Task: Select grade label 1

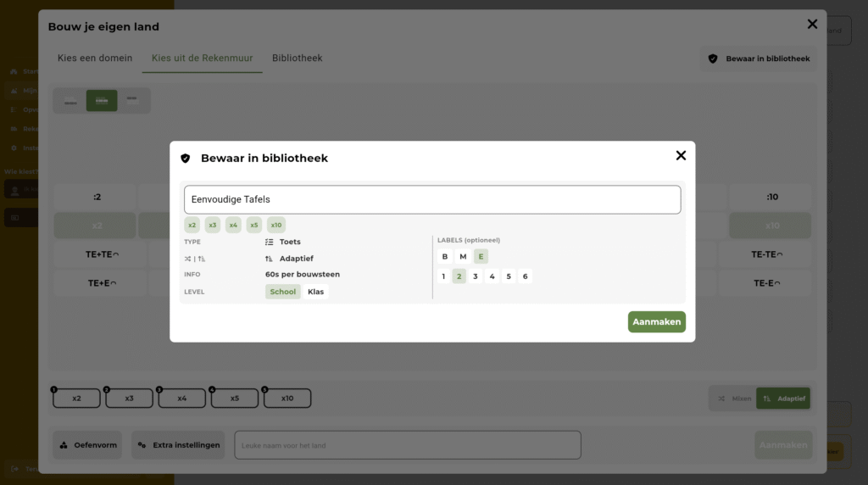Action: click(443, 276)
